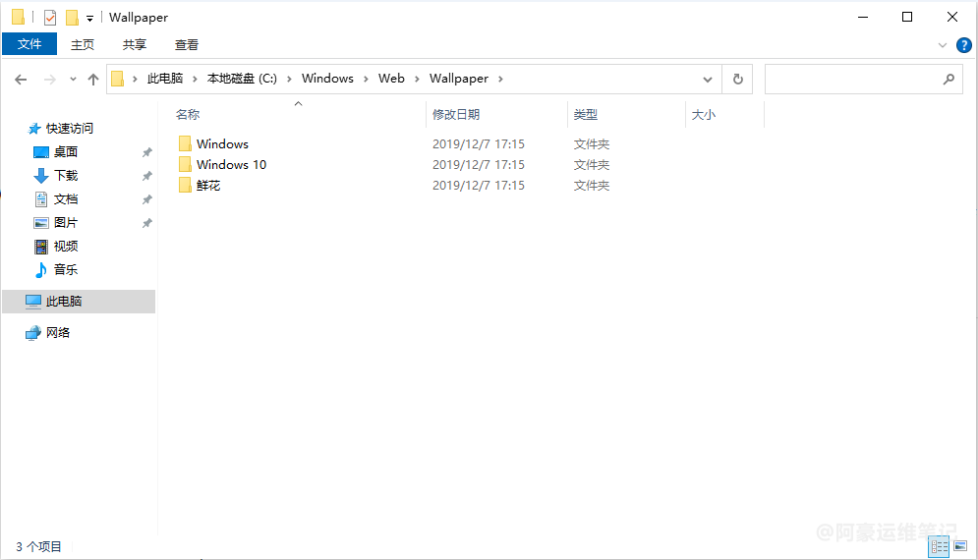978x560 pixels.
Task: Click the date of the 鲜花 row
Action: point(479,186)
